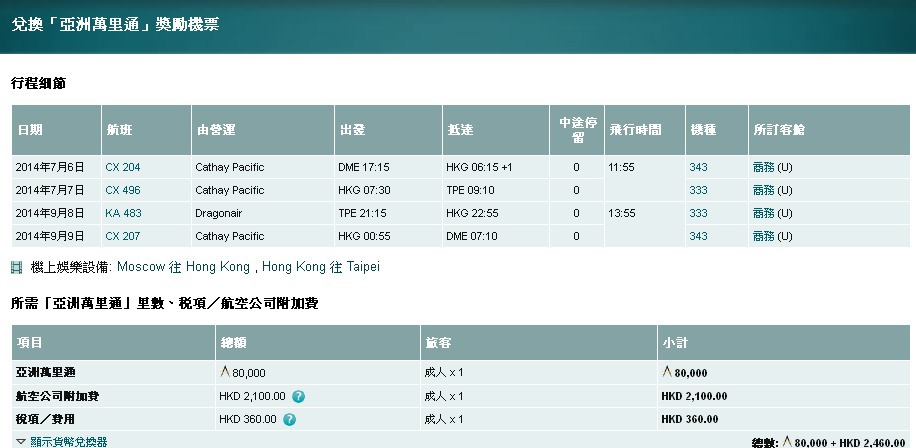Click arrival DME 07:10
The height and width of the screenshot is (448, 916).
click(x=471, y=237)
